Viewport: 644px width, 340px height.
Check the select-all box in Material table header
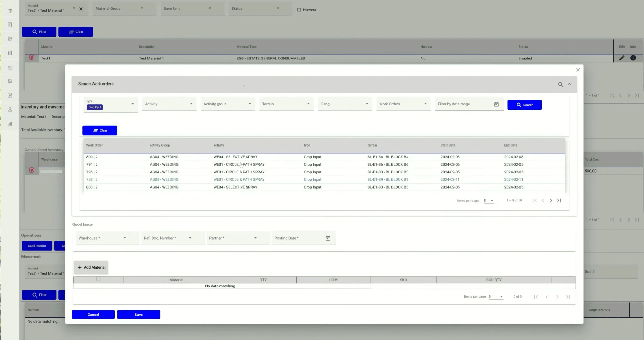(98, 279)
